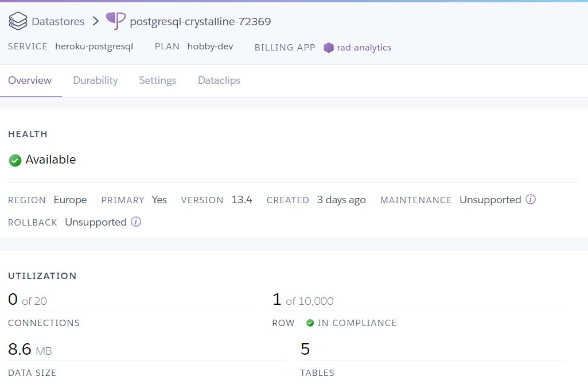Click the Maintenance Unsupported info icon
Image resolution: width=588 pixels, height=388 pixels.
click(x=530, y=199)
